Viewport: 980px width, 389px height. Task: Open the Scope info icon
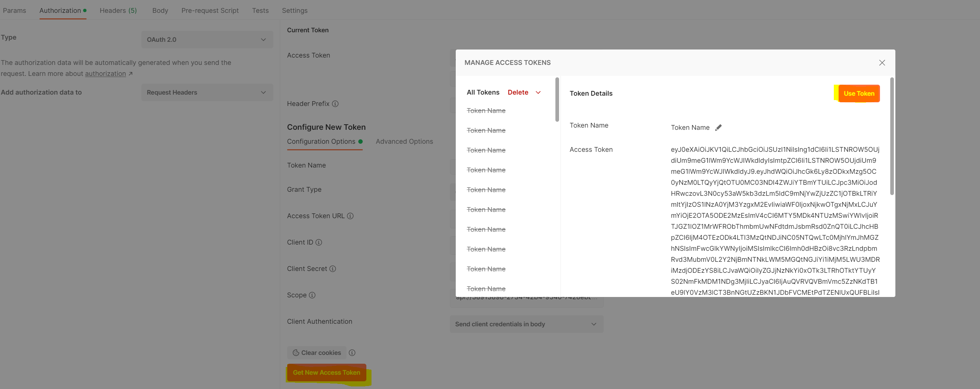(312, 295)
